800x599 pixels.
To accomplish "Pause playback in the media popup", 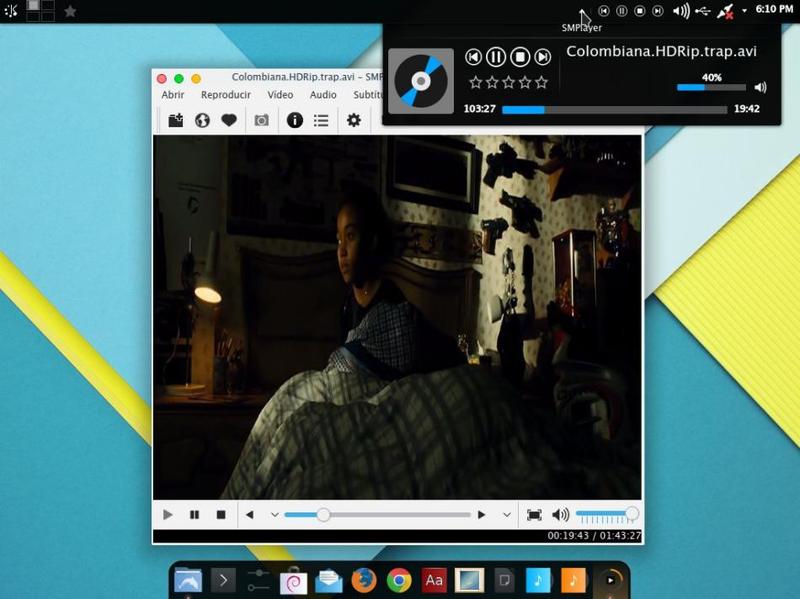I will pyautogui.click(x=496, y=57).
